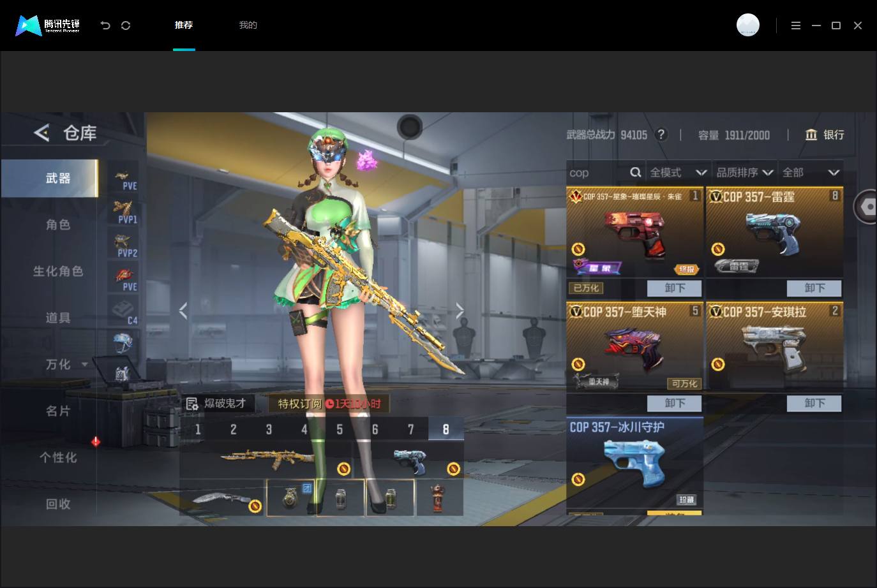The width and height of the screenshot is (877, 588).
Task: Click the gold coin badge on knife slot
Action: tap(255, 506)
